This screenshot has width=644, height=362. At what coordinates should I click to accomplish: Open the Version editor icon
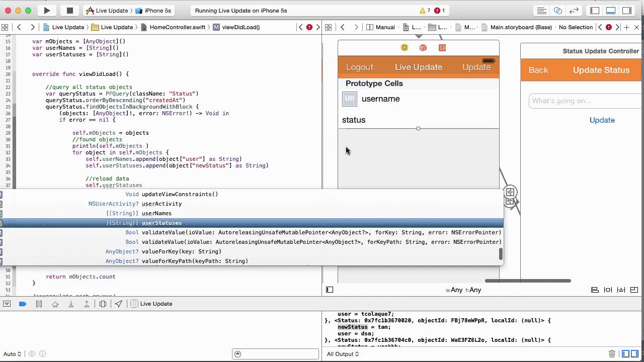(574, 10)
